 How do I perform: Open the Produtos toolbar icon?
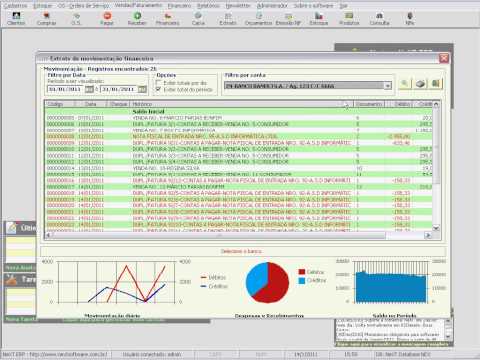[349, 19]
